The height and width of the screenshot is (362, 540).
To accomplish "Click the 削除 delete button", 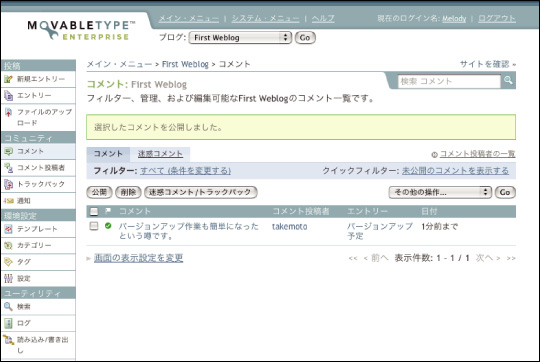I will [x=128, y=192].
